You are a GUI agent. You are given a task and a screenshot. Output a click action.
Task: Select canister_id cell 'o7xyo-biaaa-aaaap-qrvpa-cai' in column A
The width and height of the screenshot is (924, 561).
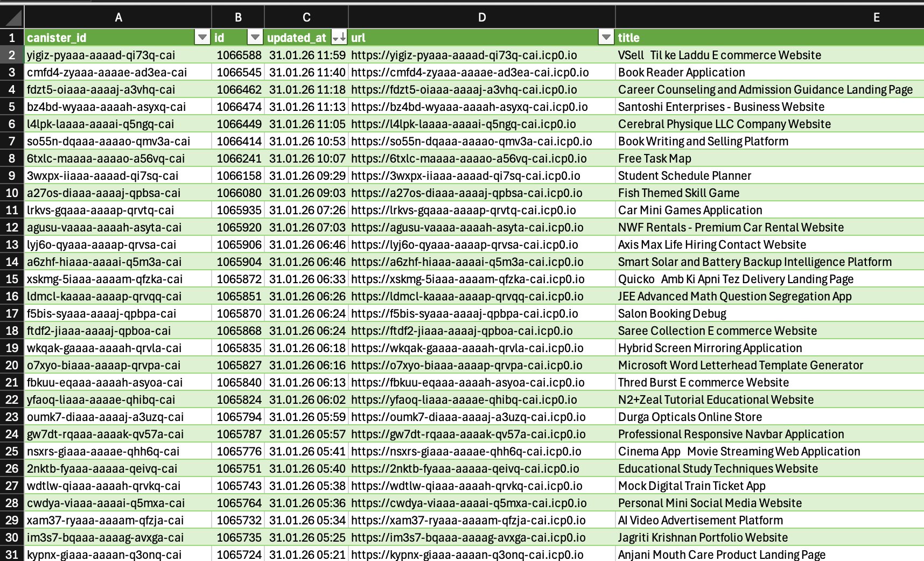[118, 365]
